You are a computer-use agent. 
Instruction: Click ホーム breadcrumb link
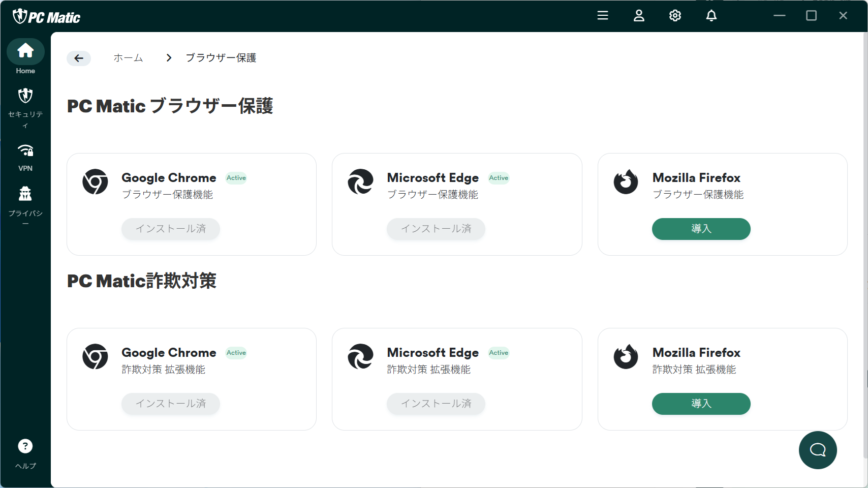(x=128, y=58)
